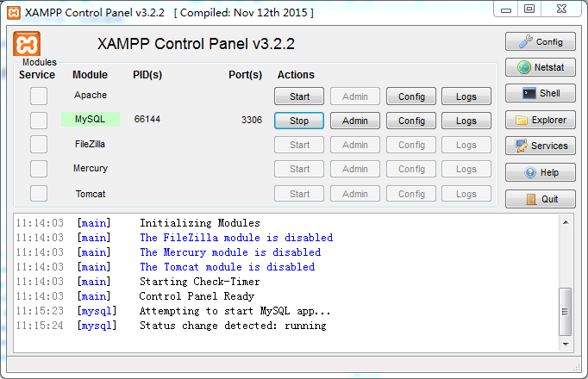Close the XAMPP Control Panel window
Image resolution: width=588 pixels, height=379 pixels.
click(x=561, y=9)
